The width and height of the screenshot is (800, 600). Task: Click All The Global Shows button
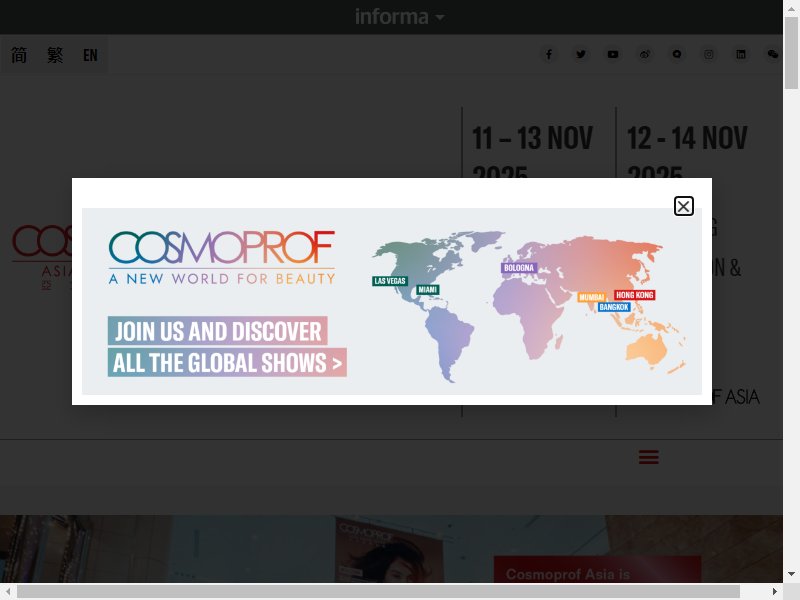(x=227, y=363)
